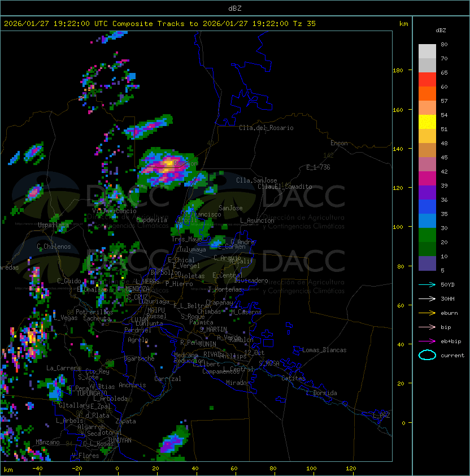
Task: Click the 'Ugarteche' label on map
Action: [x=140, y=358]
